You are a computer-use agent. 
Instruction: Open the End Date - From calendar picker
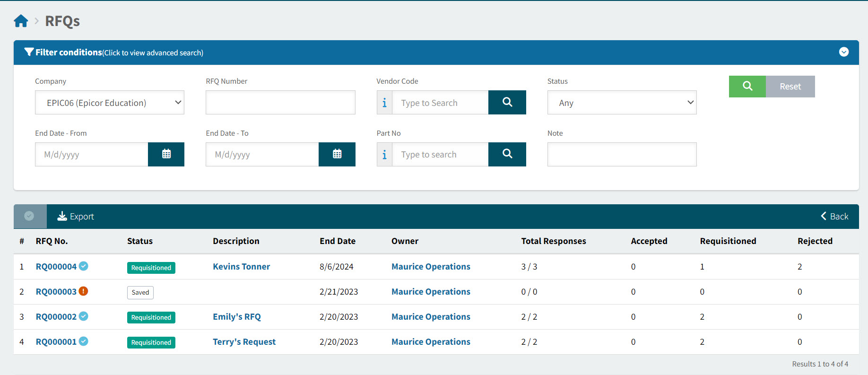click(x=166, y=154)
